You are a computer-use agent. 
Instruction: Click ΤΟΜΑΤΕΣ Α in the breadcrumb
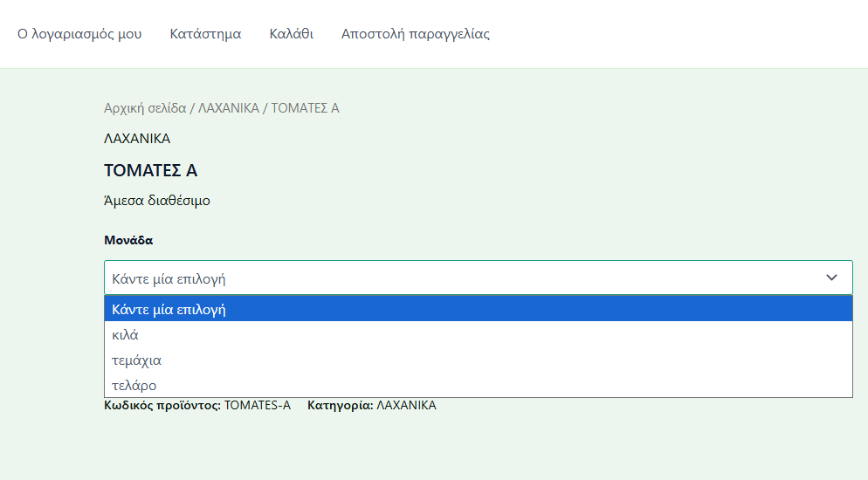[305, 108]
